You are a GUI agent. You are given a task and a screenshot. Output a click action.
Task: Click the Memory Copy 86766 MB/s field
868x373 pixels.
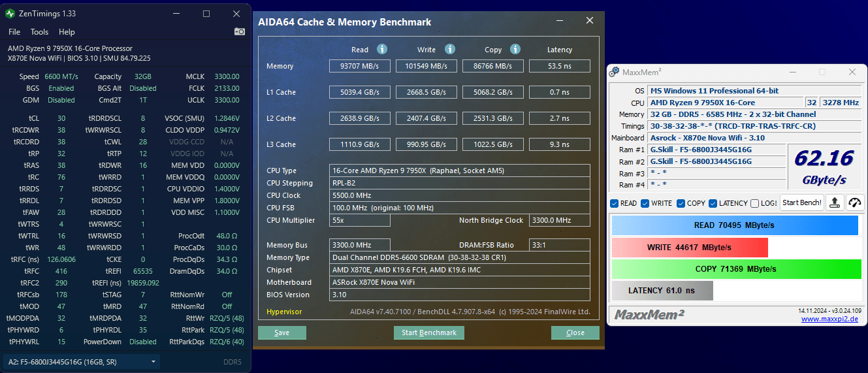pyautogui.click(x=492, y=66)
